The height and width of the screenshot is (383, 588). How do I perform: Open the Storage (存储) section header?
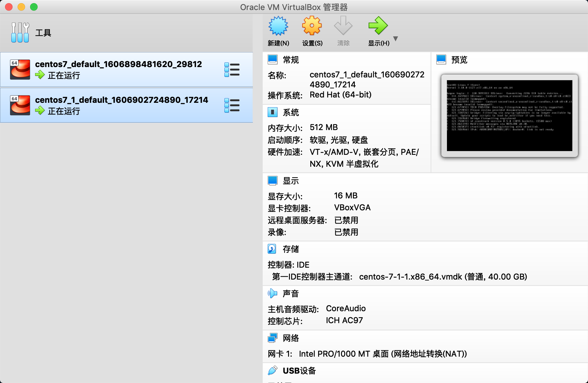(x=291, y=249)
